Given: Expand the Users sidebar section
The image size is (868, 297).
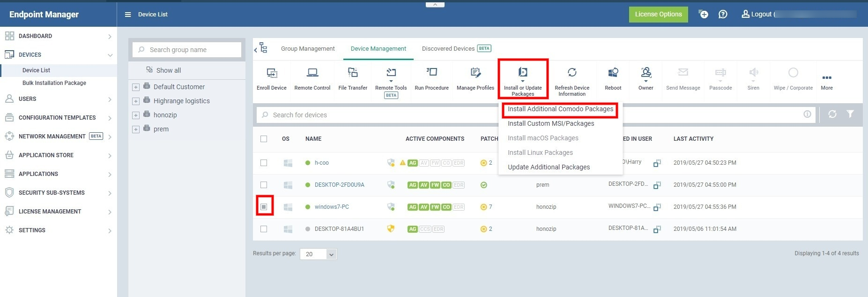Looking at the screenshot, I should coord(59,99).
